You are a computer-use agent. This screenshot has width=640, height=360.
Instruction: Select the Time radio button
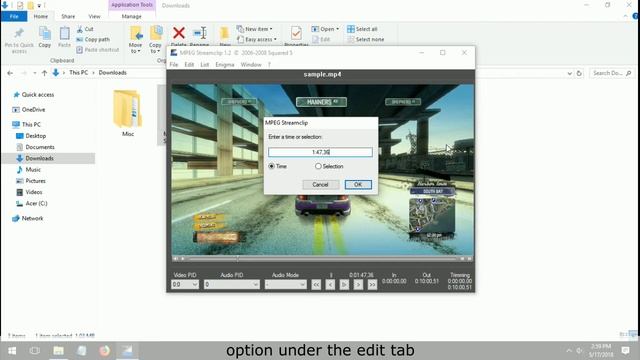pos(271,167)
